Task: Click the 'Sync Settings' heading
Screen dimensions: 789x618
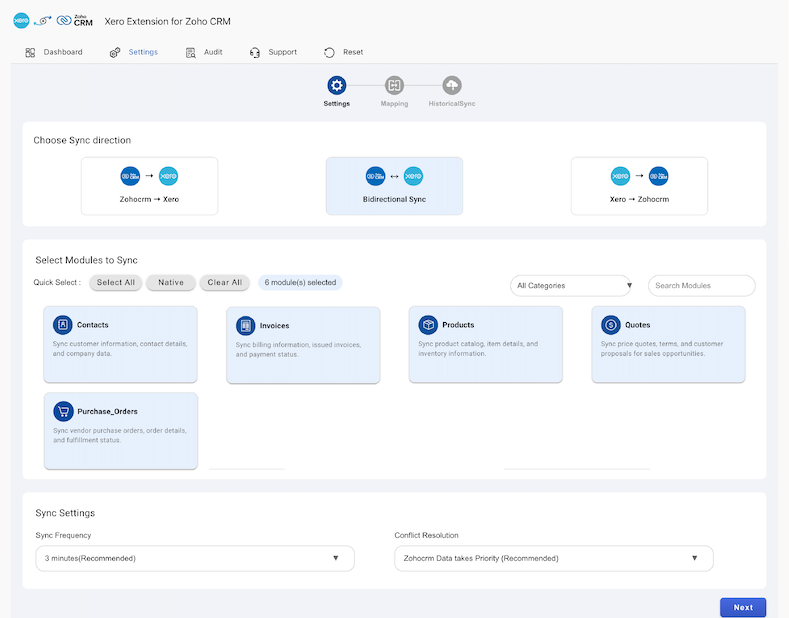Action: (x=65, y=513)
